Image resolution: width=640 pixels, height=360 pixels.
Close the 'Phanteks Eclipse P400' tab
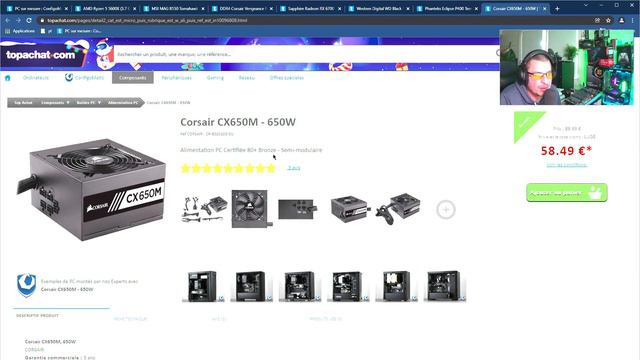476,9
